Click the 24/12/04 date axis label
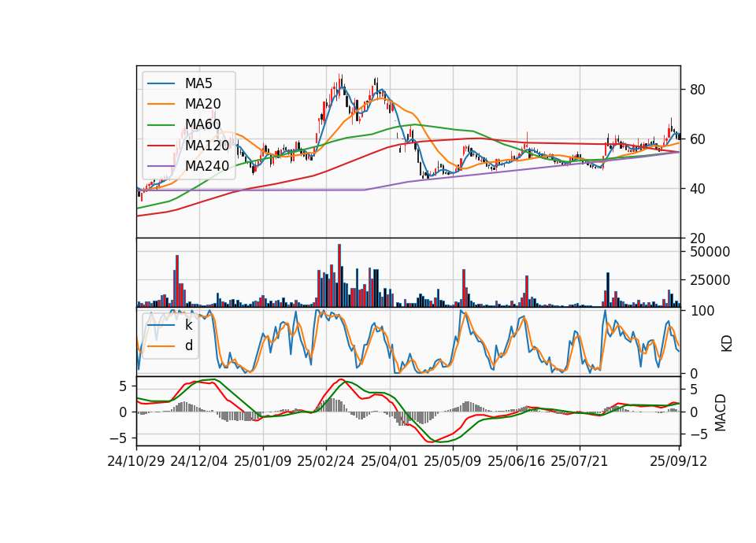Screen dimensions: 756x543 [199, 461]
